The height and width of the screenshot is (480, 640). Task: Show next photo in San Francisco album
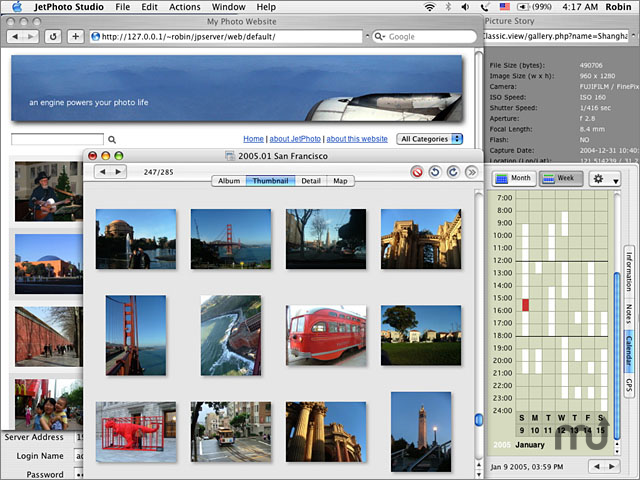pyautogui.click(x=118, y=172)
